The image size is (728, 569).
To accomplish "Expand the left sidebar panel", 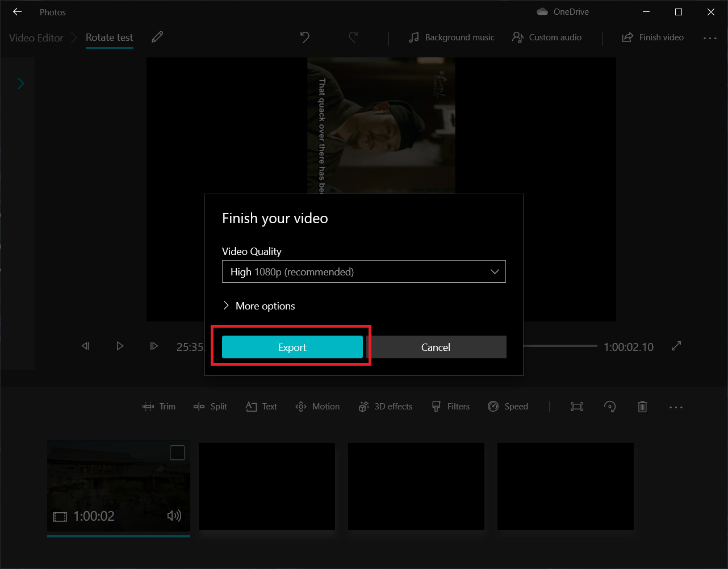I will pyautogui.click(x=19, y=83).
